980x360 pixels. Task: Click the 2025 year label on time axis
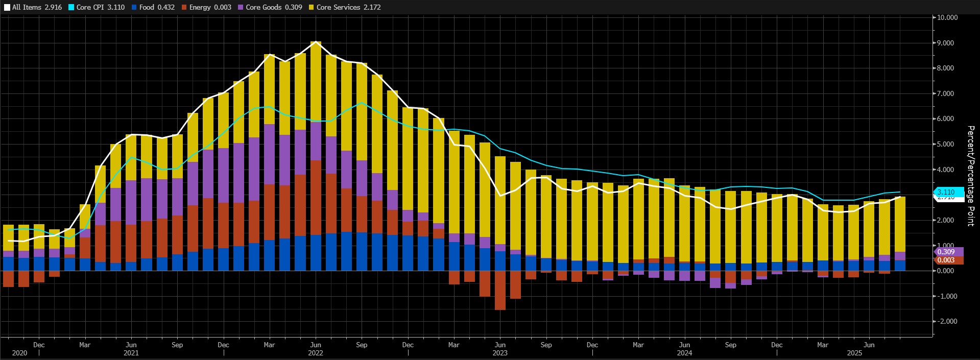(x=854, y=353)
